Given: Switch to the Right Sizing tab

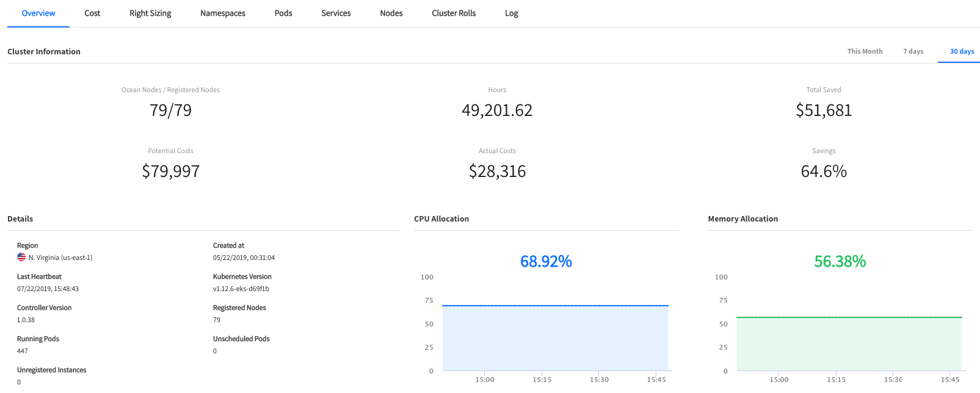Looking at the screenshot, I should [x=150, y=13].
